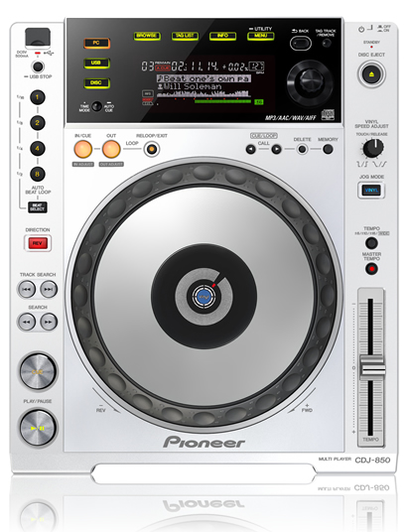Viewport: 408px width, 532px height.
Task: Toggle JOG MODE VINYL button
Action: pyautogui.click(x=371, y=190)
